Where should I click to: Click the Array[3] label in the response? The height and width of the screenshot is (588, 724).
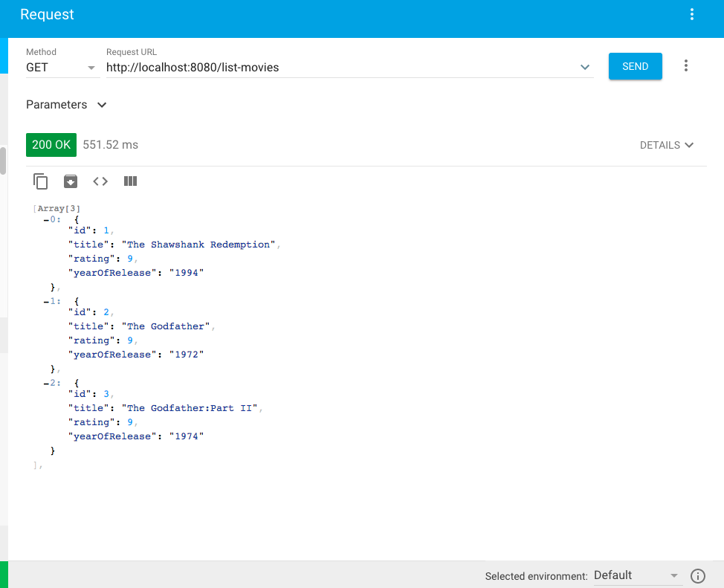point(59,208)
